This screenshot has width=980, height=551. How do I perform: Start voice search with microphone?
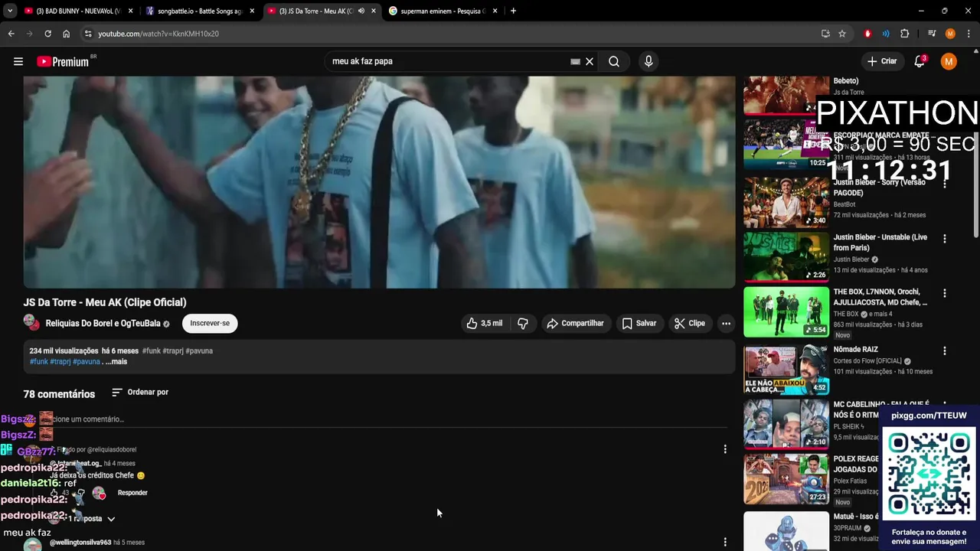[648, 61]
